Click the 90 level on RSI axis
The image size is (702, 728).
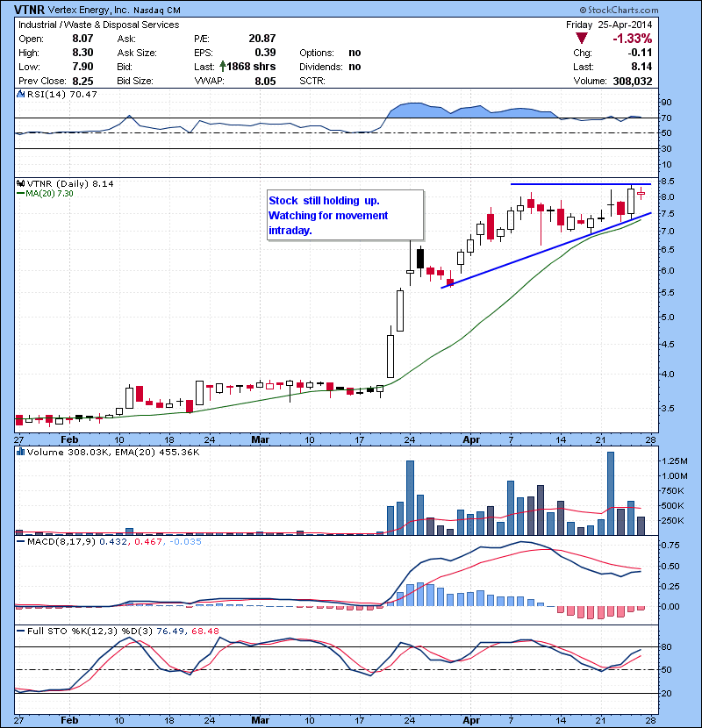(666, 102)
